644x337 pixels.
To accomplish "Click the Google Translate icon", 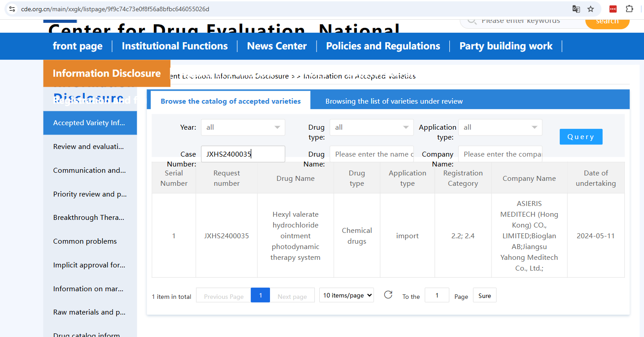I will click(576, 9).
